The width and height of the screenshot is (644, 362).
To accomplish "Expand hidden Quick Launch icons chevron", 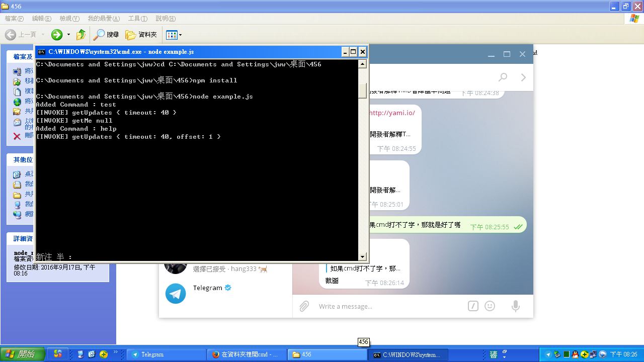I will (116, 352).
